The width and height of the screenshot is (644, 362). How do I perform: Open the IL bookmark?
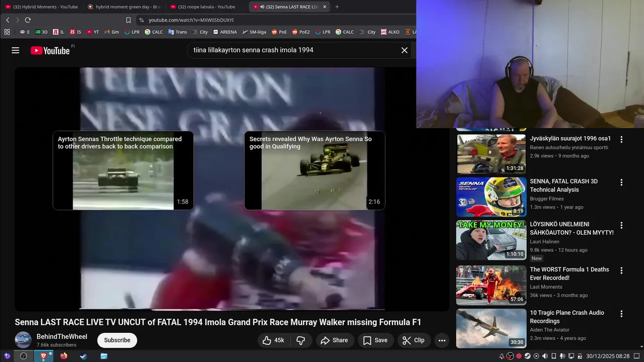[58, 32]
